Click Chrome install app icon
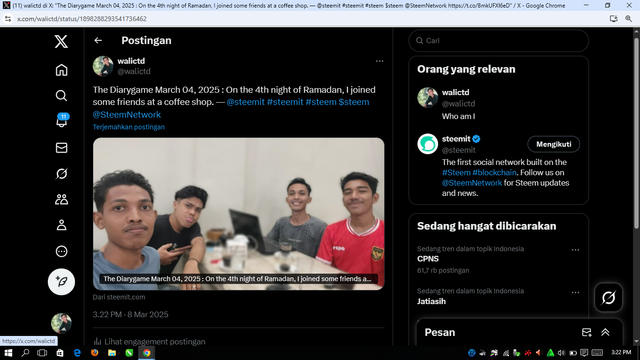This screenshot has width=640, height=360. pyautogui.click(x=613, y=19)
